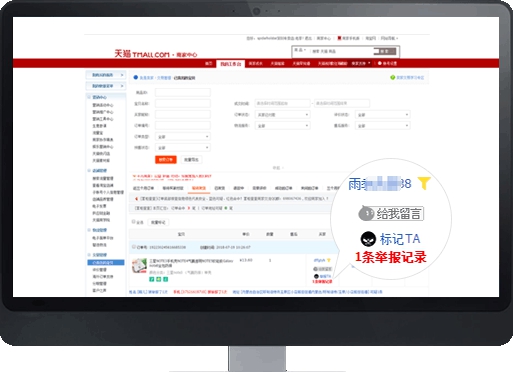
Task: Click the 成交时间 start date field
Action: (282, 103)
